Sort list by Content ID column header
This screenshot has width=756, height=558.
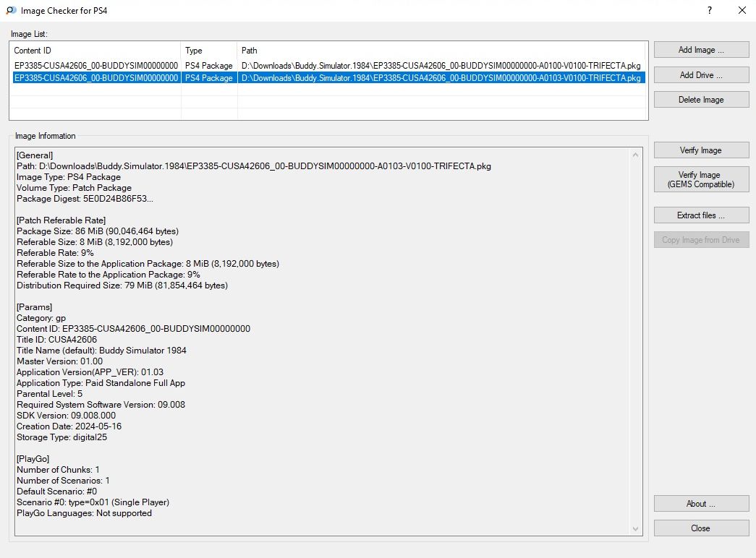[x=95, y=50]
